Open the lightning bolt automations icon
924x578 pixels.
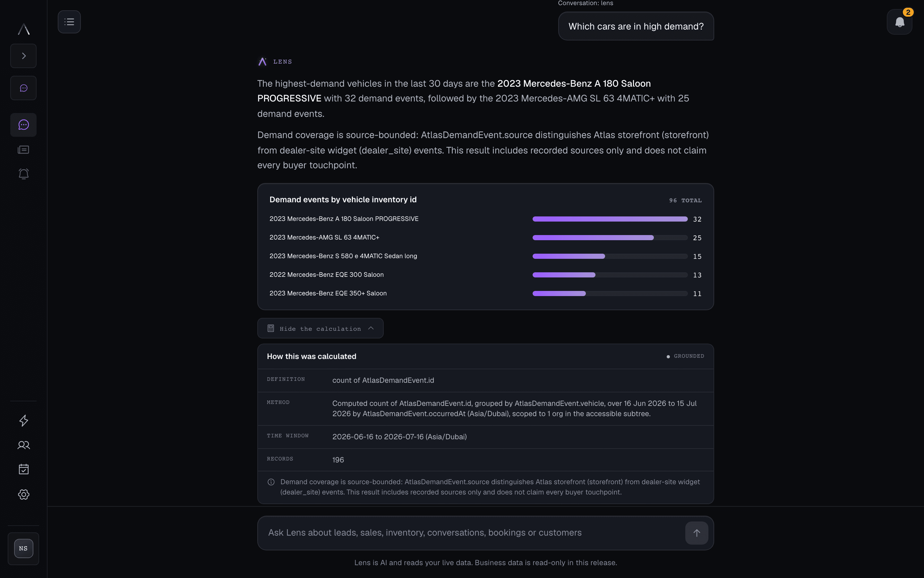click(23, 421)
